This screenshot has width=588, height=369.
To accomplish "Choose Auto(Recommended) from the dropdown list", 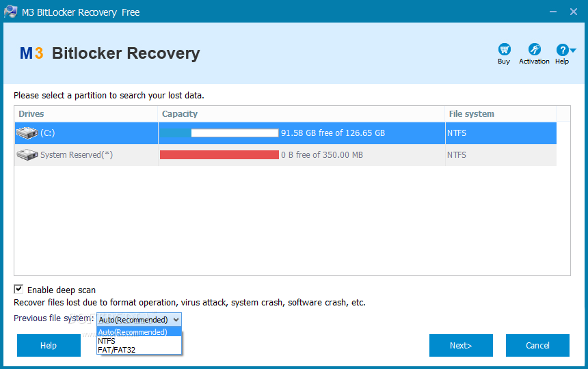I will [139, 332].
